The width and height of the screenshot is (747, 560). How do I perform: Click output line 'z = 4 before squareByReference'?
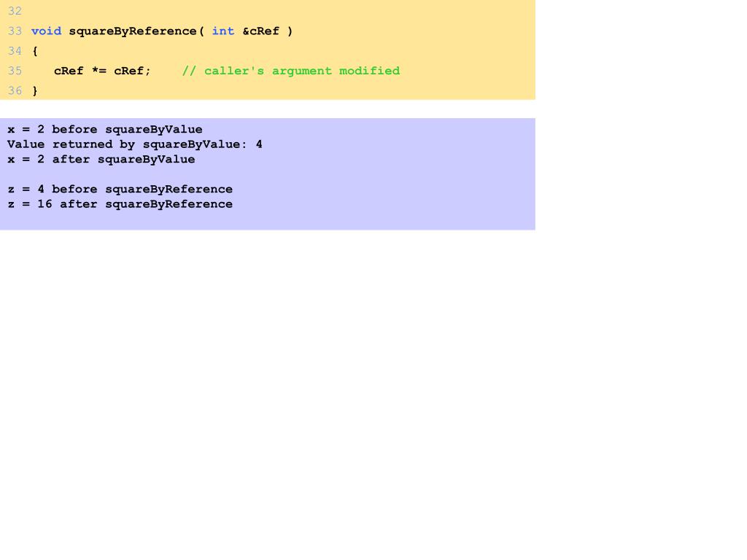[120, 190]
